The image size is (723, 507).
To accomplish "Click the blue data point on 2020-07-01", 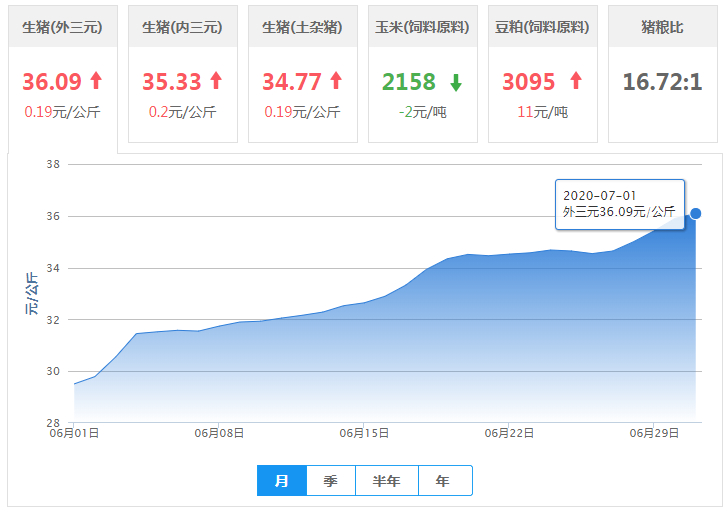I will (x=696, y=213).
